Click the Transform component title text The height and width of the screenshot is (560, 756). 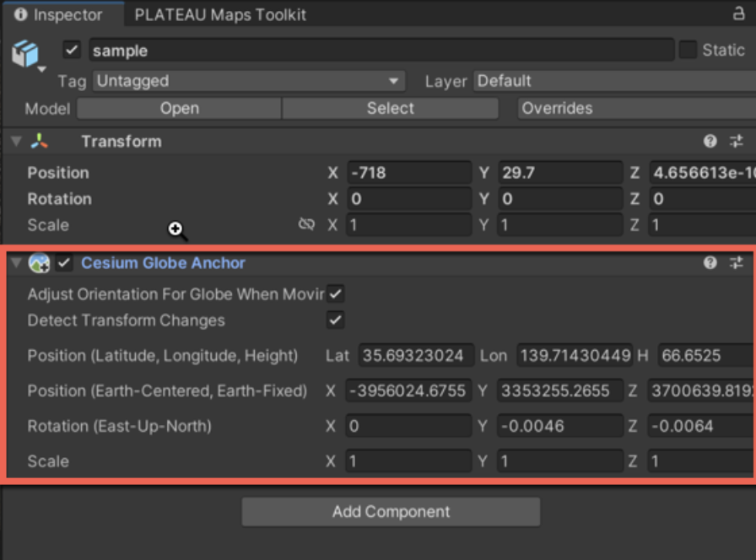(121, 141)
